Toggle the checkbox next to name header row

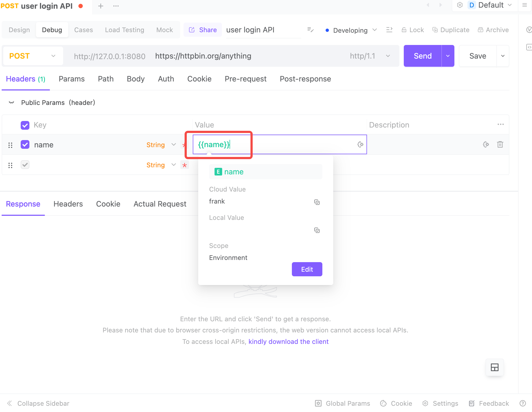click(x=25, y=144)
